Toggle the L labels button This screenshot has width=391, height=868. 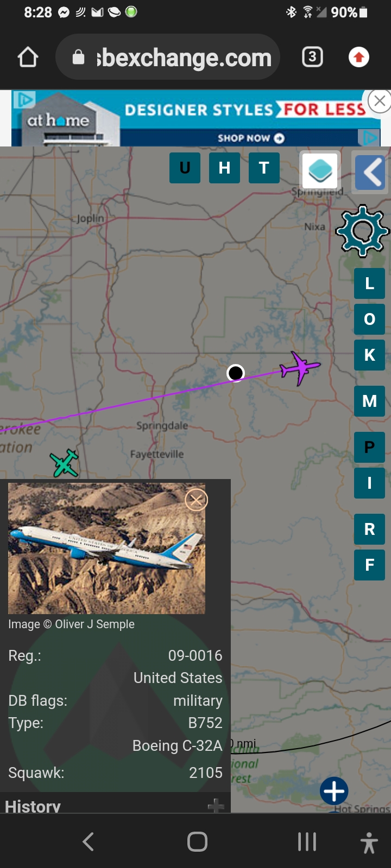(369, 283)
